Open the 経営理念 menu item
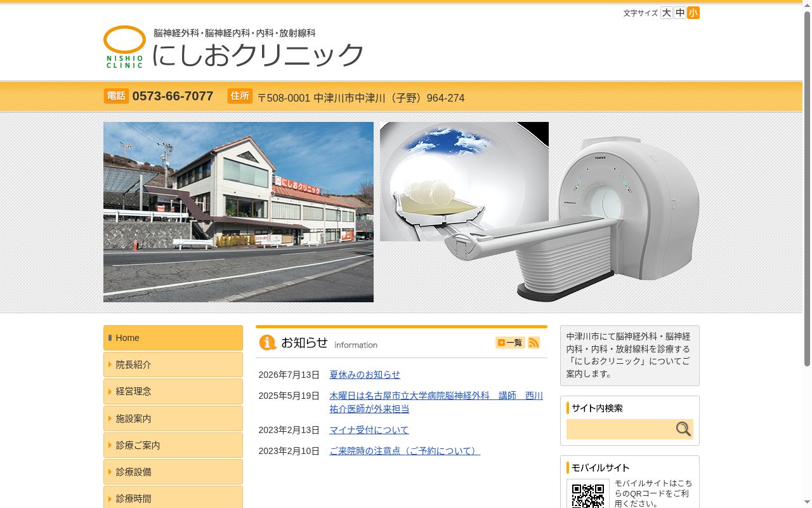Image resolution: width=812 pixels, height=508 pixels. pyautogui.click(x=173, y=391)
